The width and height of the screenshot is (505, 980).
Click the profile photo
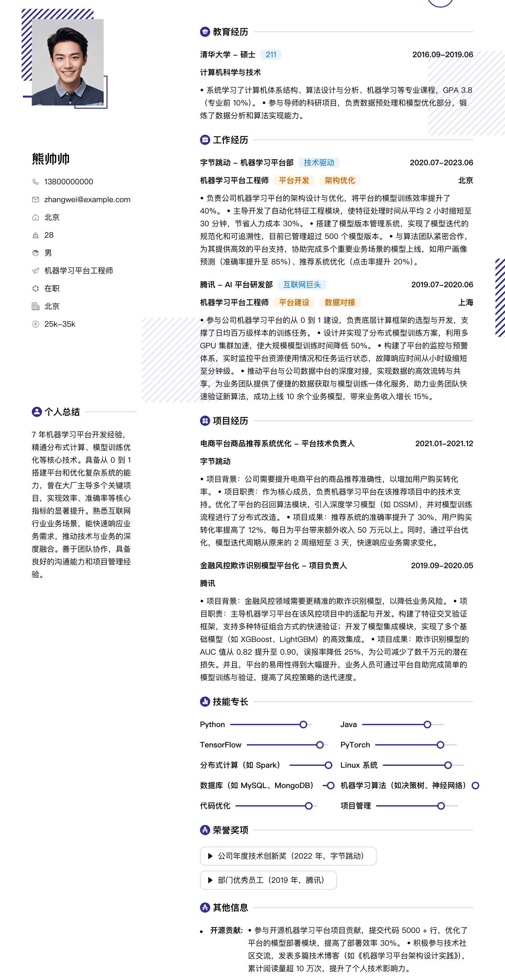pos(67,62)
